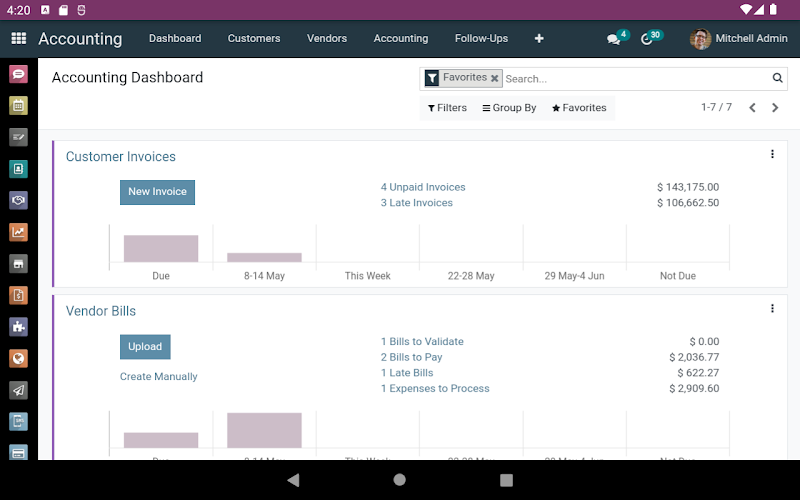Open puzzle-piece app in sidebar

[x=18, y=327]
